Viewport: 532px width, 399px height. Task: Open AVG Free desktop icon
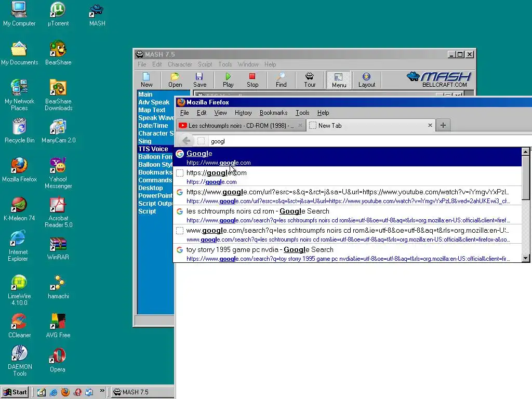coord(58,326)
